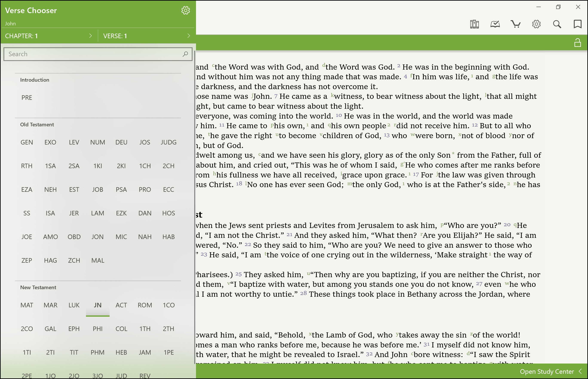588x379 pixels.
Task: Click the Search input field
Action: 93,54
